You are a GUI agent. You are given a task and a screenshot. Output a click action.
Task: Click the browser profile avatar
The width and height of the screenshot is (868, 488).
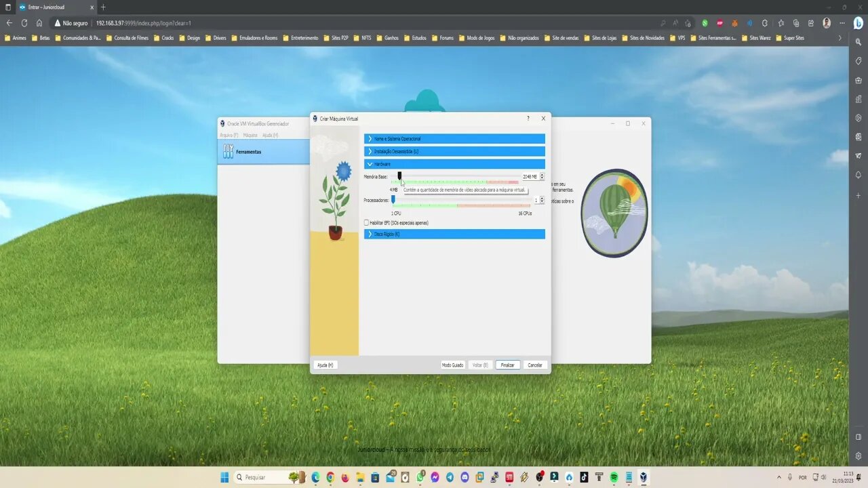pyautogui.click(x=827, y=23)
